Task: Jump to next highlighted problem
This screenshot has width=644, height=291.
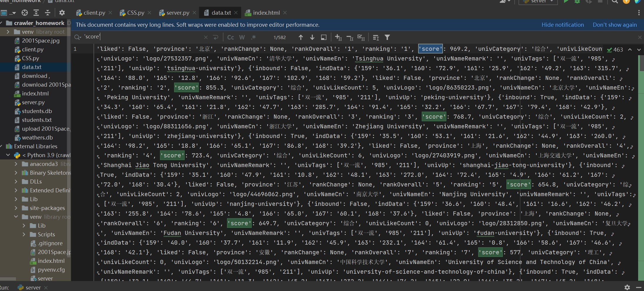Action: [639, 50]
